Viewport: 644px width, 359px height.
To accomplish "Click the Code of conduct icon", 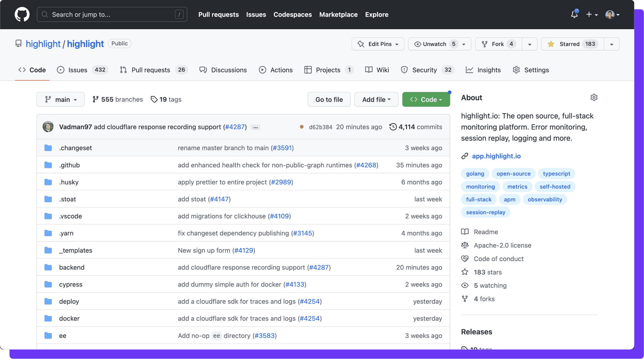I will (465, 258).
